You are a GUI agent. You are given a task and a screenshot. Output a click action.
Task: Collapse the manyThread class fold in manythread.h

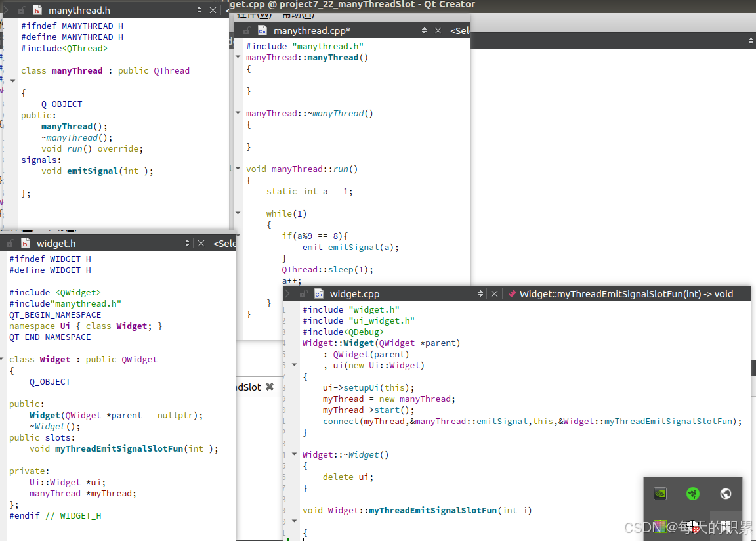[x=12, y=81]
